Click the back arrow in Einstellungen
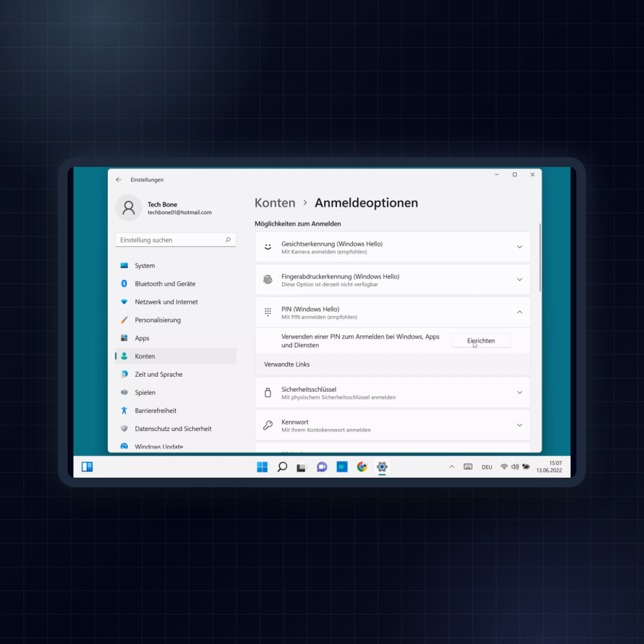Image resolution: width=644 pixels, height=644 pixels. pyautogui.click(x=119, y=180)
